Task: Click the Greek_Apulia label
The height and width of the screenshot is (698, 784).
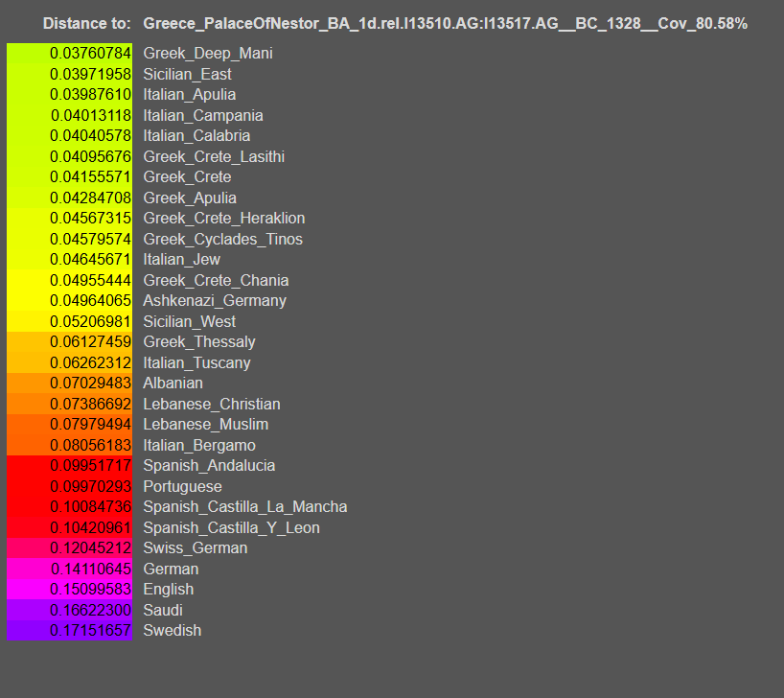Action: coord(190,198)
